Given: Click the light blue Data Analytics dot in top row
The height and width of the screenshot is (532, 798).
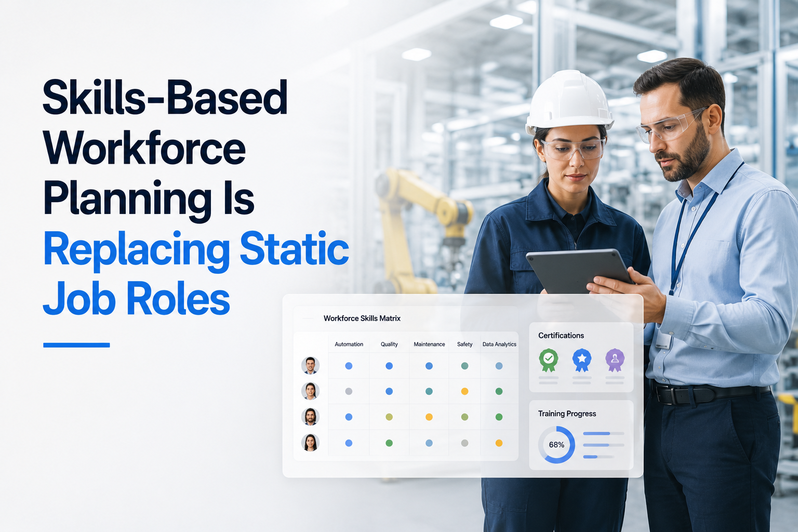Looking at the screenshot, I should pos(499,366).
